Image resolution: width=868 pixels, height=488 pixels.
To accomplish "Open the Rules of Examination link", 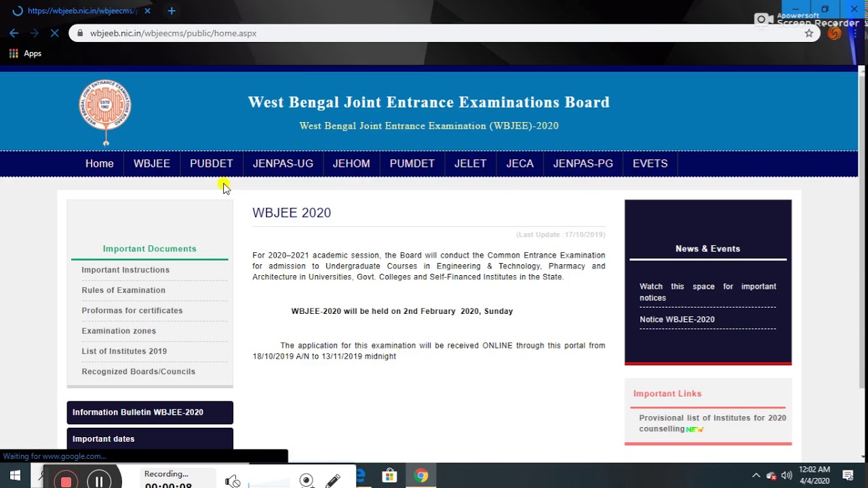I will click(x=123, y=290).
